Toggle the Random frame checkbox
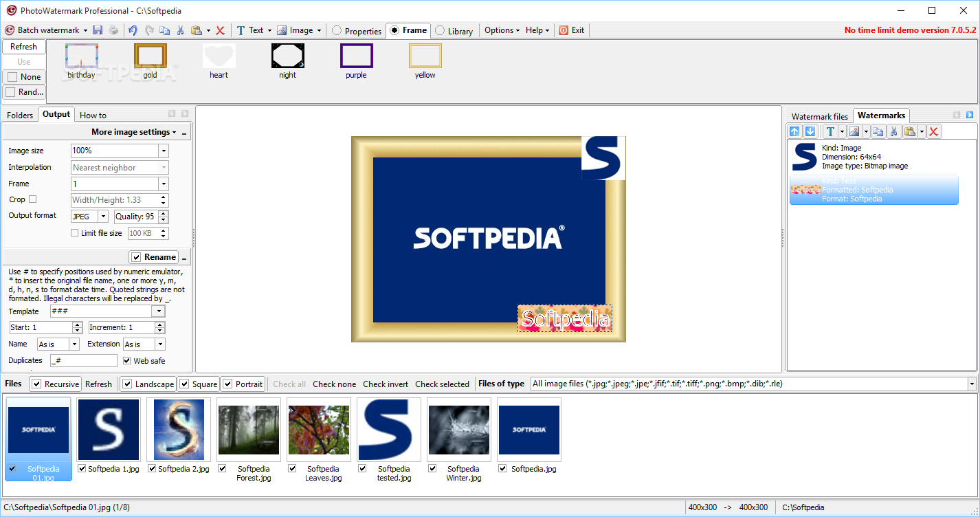 10,92
